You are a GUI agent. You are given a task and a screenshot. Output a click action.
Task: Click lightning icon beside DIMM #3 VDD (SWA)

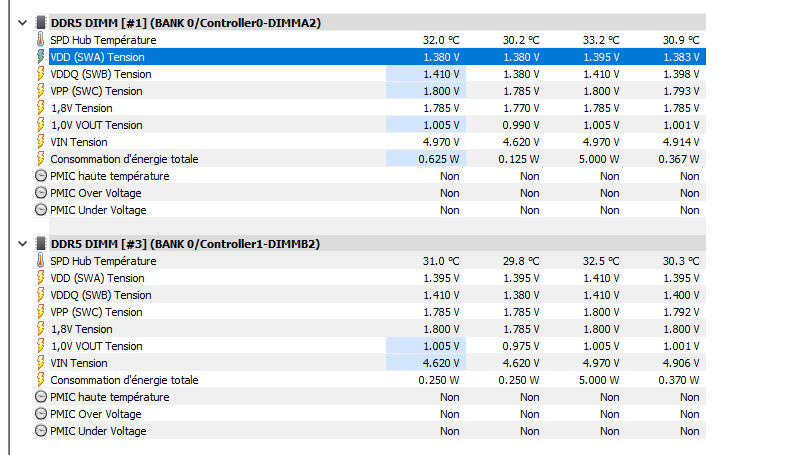pyautogui.click(x=41, y=277)
